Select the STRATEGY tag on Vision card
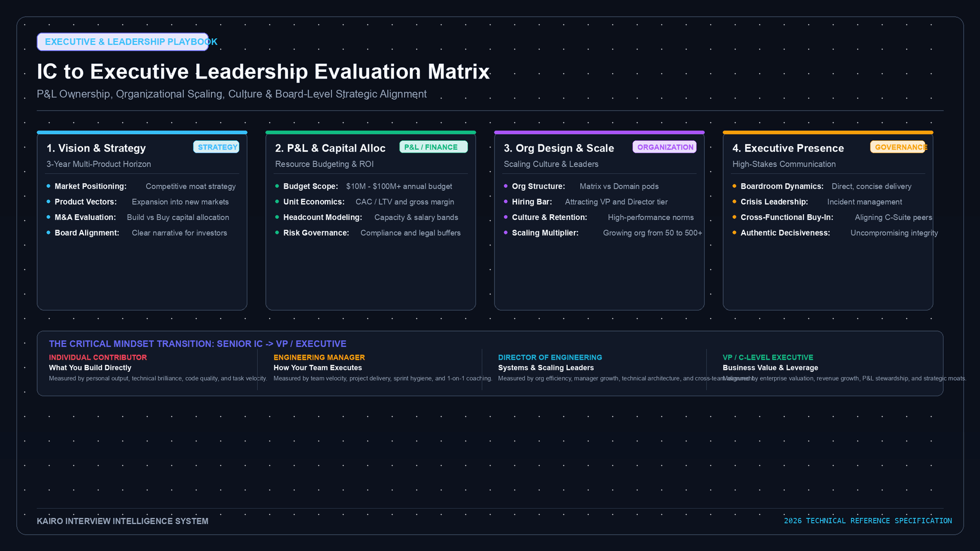 tap(216, 147)
